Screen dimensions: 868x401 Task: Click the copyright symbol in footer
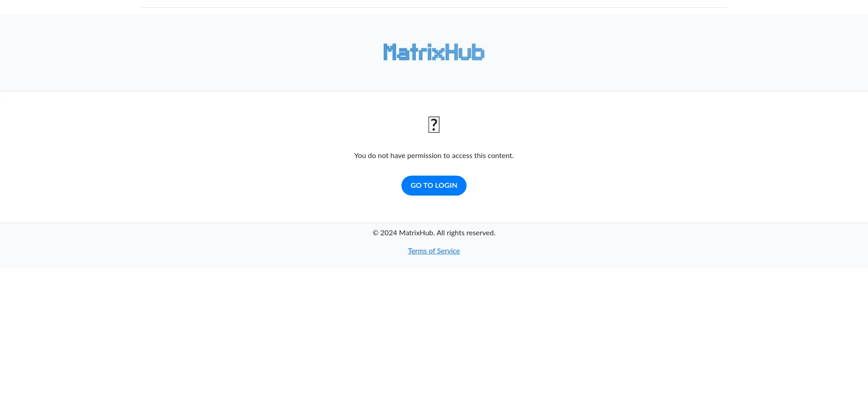pyautogui.click(x=375, y=233)
